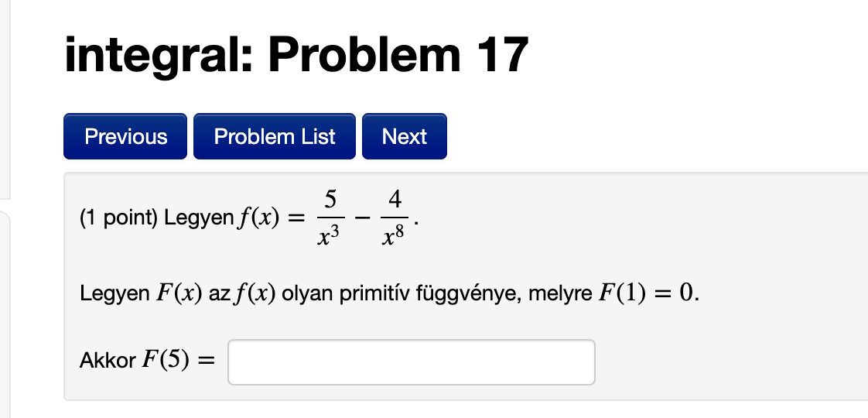Go to the Next problem
Screen dimensions: 868x418
(x=404, y=136)
